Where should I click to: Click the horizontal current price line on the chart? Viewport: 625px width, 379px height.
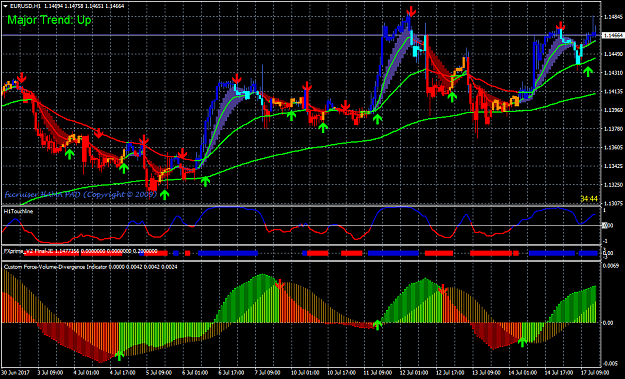(x=301, y=35)
